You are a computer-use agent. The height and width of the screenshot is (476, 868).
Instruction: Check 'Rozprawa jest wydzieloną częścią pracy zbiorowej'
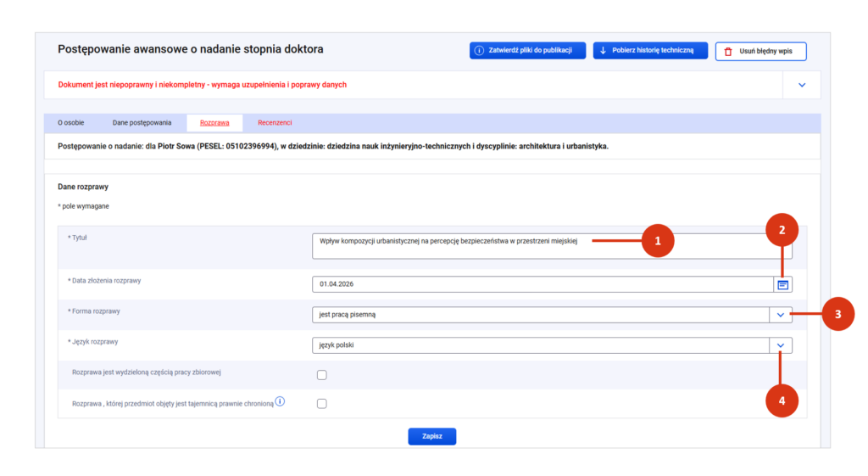[321, 375]
